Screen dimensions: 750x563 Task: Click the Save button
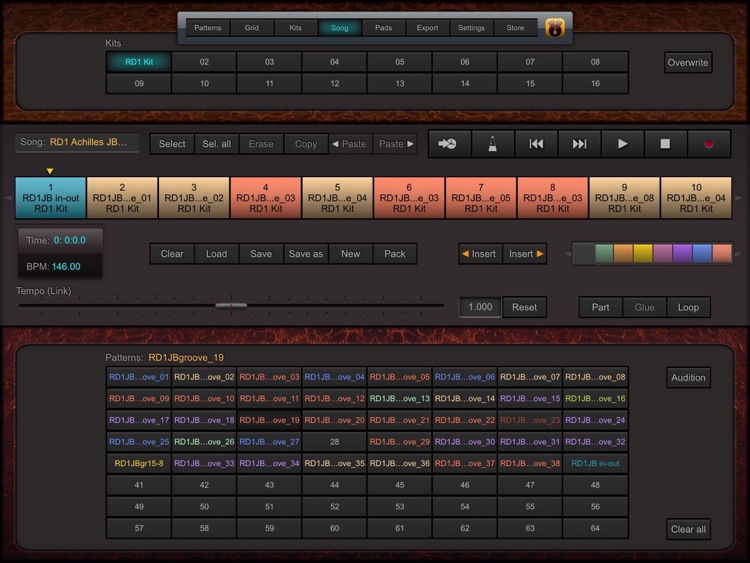[261, 254]
